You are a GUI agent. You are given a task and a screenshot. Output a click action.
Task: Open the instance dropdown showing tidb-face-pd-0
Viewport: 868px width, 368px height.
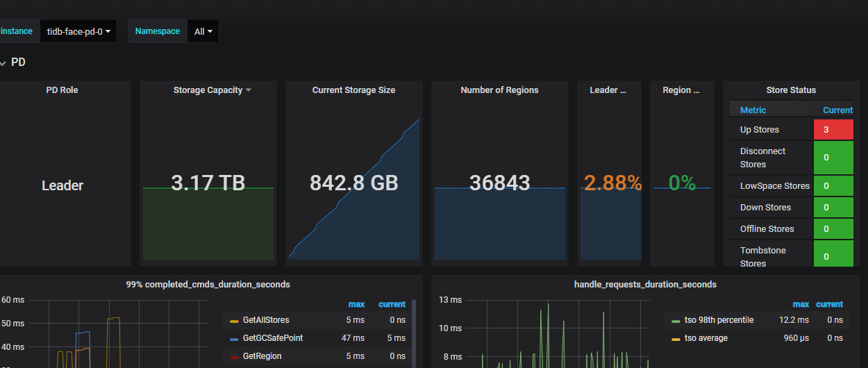point(78,31)
